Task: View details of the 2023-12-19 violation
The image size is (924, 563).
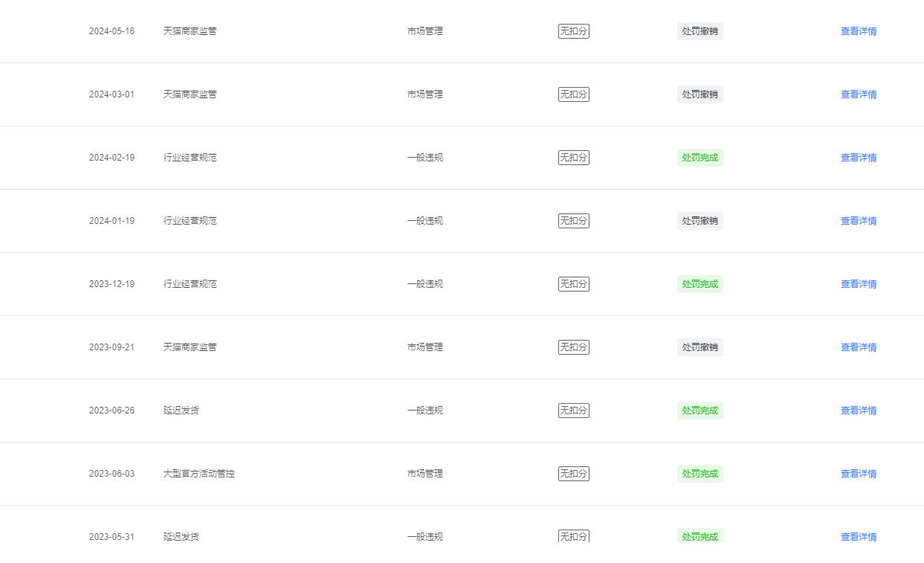Action: coord(859,284)
